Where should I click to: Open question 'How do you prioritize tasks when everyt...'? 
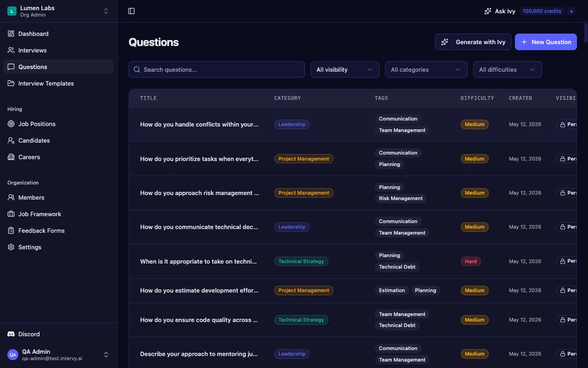pos(199,159)
